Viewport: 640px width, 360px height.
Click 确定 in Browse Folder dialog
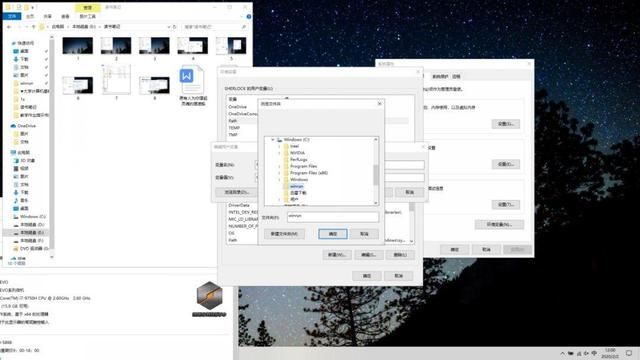(x=333, y=234)
